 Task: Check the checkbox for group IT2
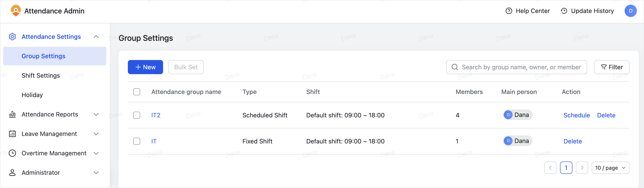137,115
